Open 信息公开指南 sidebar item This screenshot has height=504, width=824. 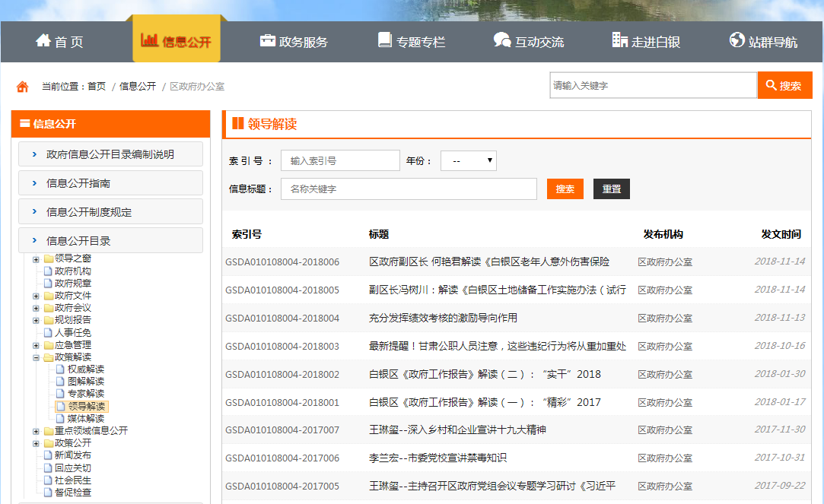point(110,183)
